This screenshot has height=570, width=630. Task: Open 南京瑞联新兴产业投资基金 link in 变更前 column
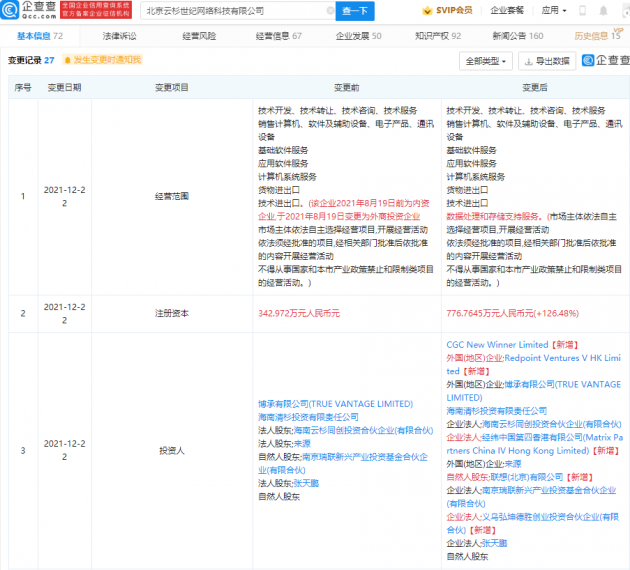coord(343,464)
